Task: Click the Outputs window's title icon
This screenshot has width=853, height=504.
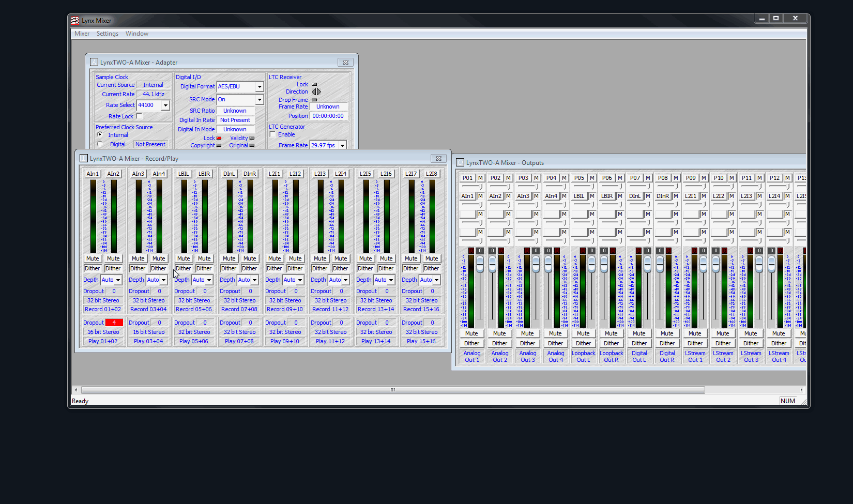Action: click(460, 162)
